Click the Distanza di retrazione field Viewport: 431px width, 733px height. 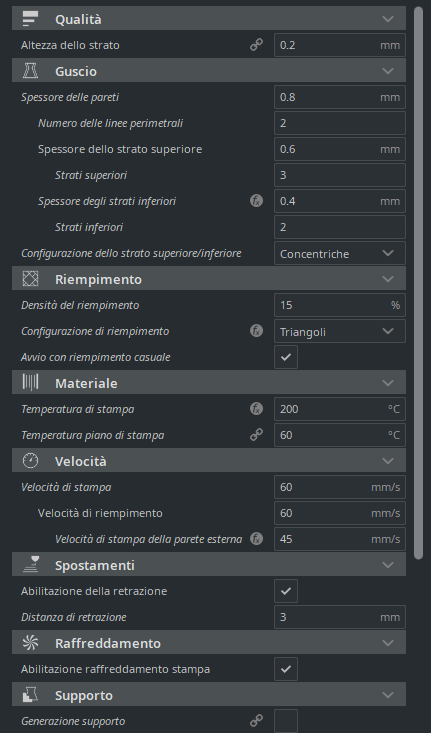[x=340, y=617]
